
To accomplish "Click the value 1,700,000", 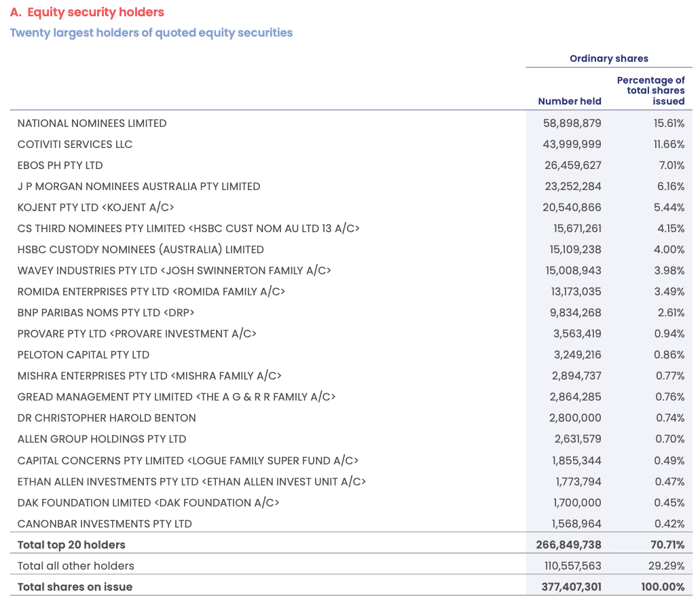I will 577,502.
